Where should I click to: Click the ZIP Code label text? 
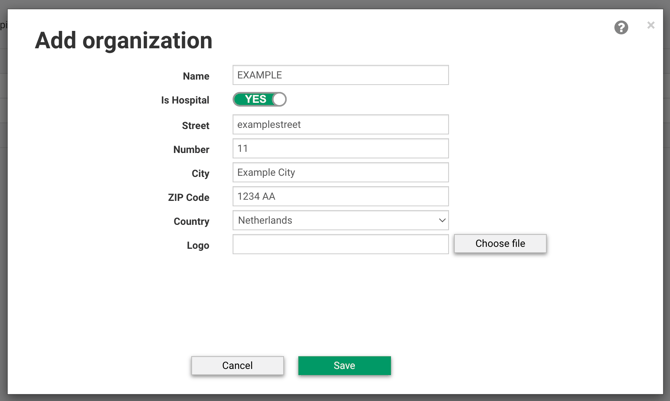click(x=188, y=198)
